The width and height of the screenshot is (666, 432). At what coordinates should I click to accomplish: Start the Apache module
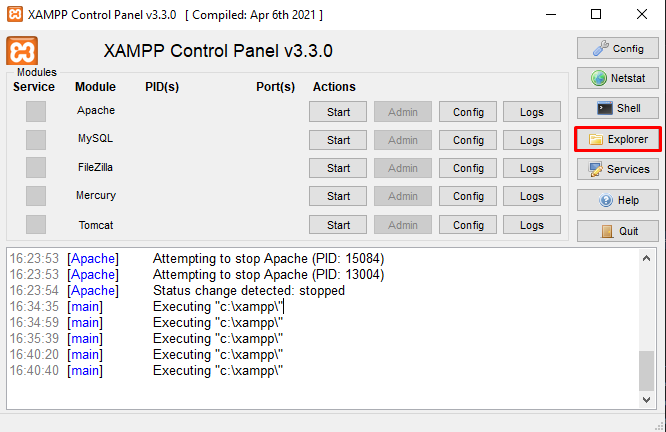338,112
